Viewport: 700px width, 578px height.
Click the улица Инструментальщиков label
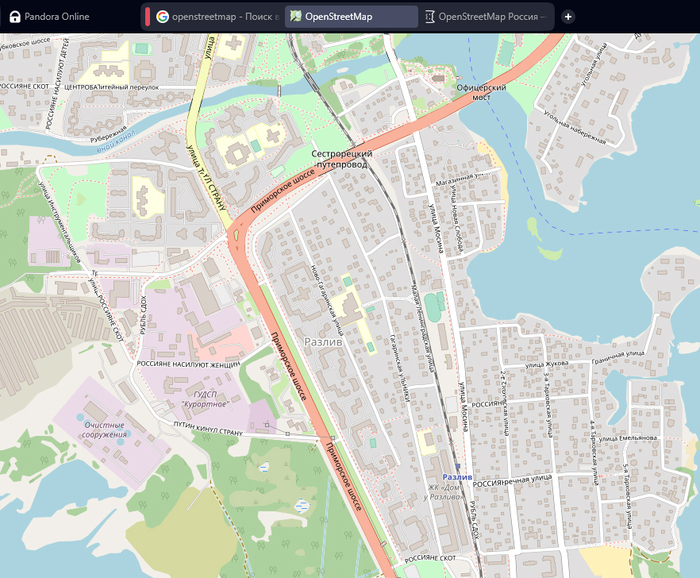[x=58, y=222]
